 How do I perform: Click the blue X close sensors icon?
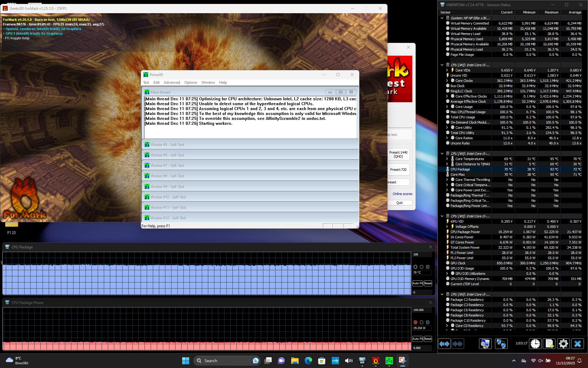(x=578, y=344)
